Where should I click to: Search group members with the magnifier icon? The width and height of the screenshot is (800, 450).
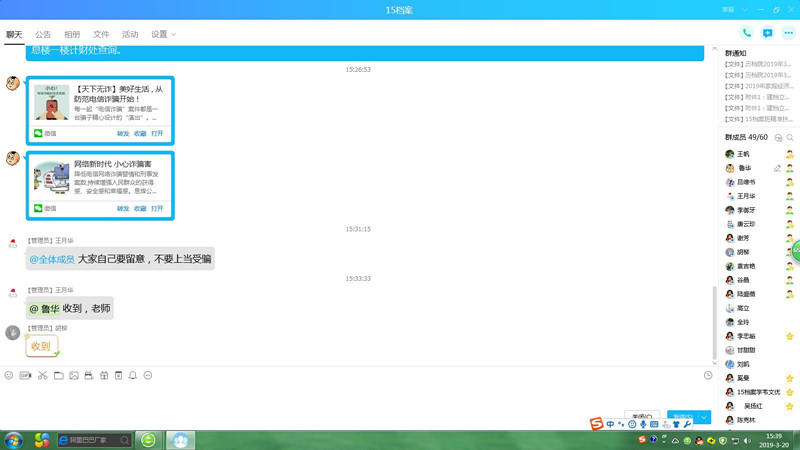click(790, 138)
